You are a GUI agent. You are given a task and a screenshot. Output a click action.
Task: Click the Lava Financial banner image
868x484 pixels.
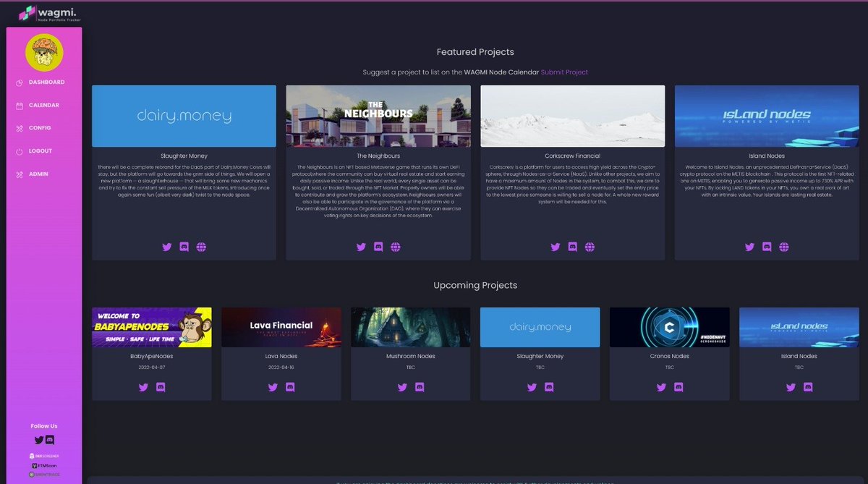click(x=281, y=327)
